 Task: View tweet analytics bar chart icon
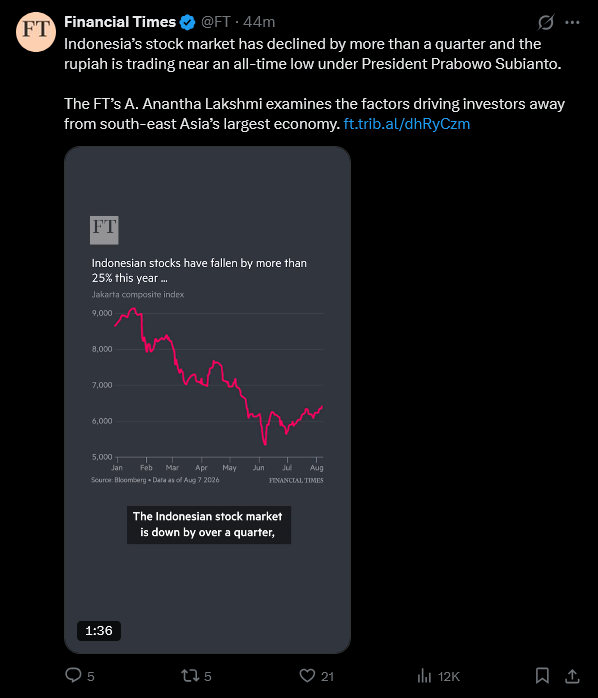point(424,676)
